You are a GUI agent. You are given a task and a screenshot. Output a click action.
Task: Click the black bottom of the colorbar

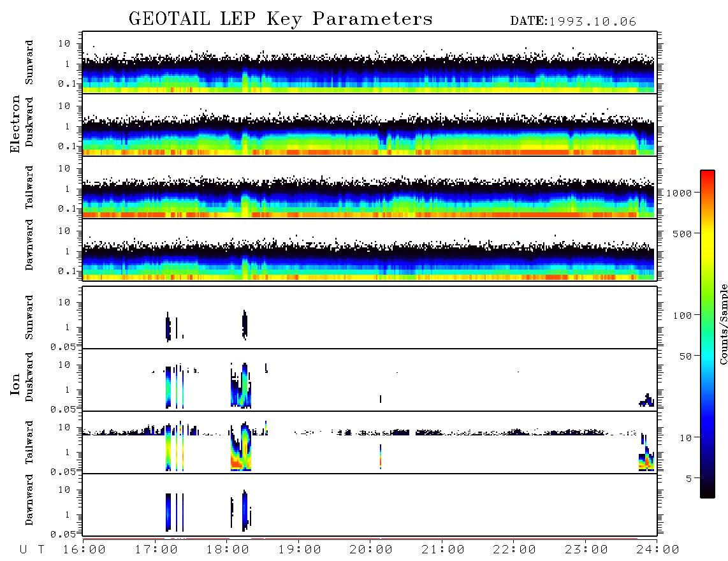(x=707, y=490)
